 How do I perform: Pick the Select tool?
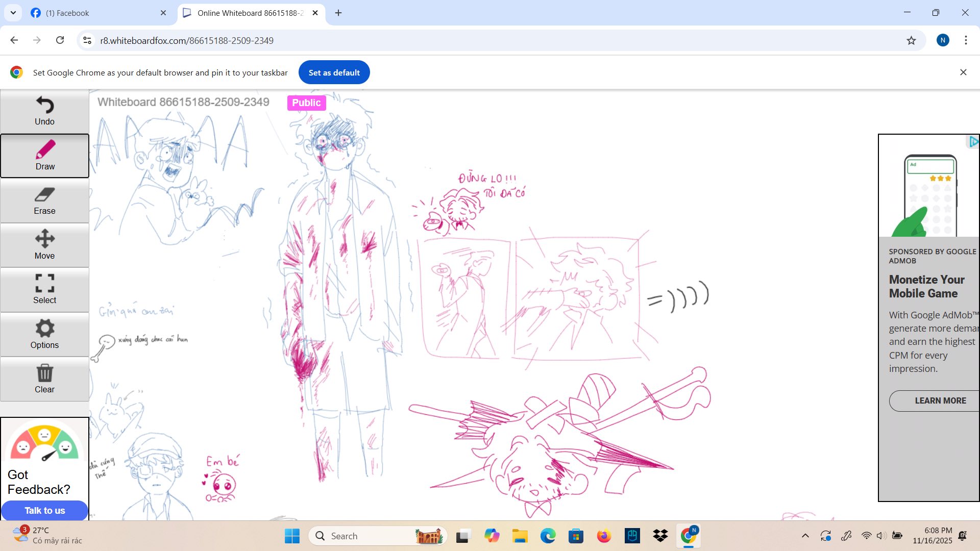[44, 290]
